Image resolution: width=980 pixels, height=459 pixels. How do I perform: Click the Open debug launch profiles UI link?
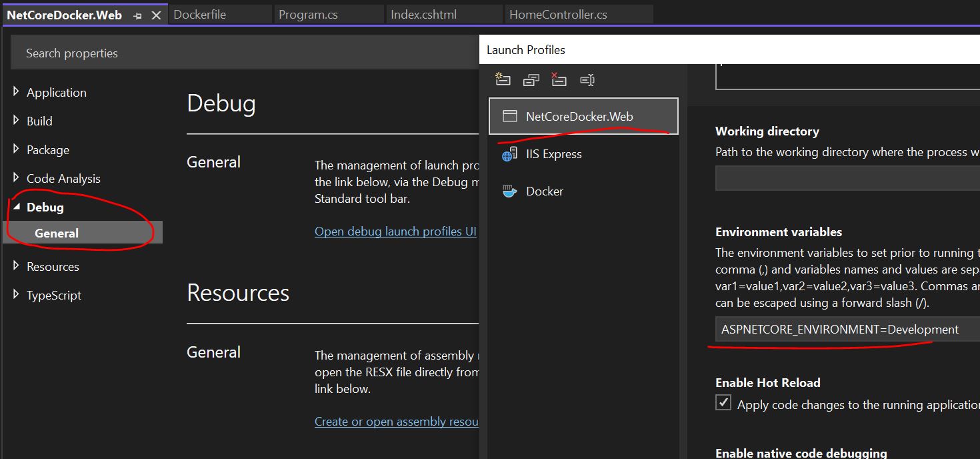tap(395, 232)
